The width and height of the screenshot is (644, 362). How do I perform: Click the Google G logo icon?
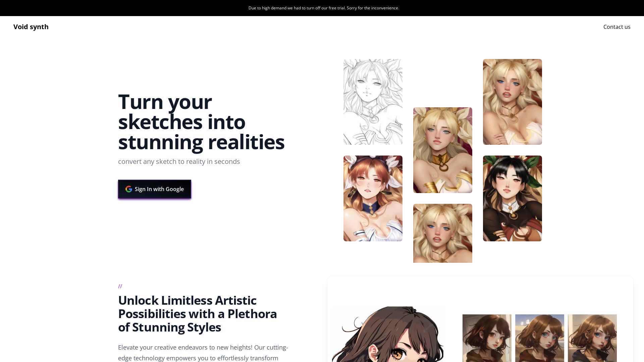[x=129, y=189]
